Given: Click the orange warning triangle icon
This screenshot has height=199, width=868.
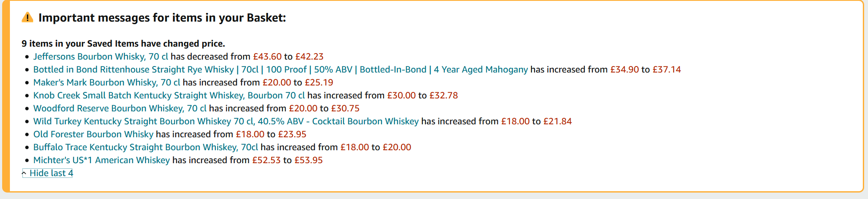Looking at the screenshot, I should click(x=27, y=18).
